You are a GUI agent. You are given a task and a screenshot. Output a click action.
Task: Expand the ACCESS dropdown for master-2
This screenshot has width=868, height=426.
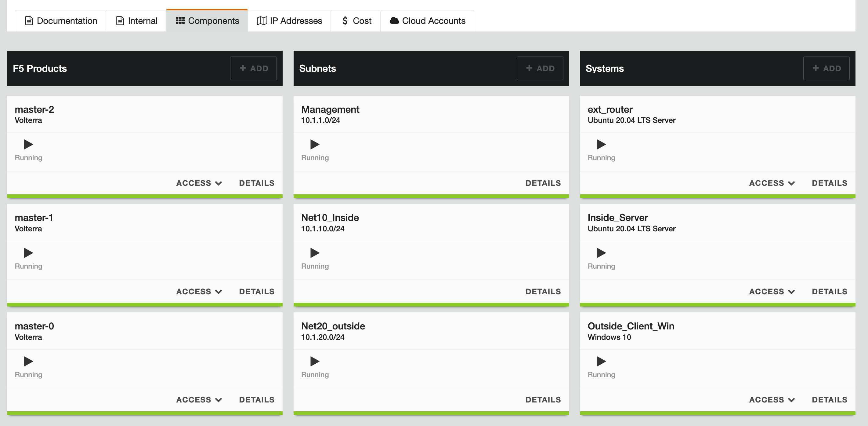[x=199, y=183]
